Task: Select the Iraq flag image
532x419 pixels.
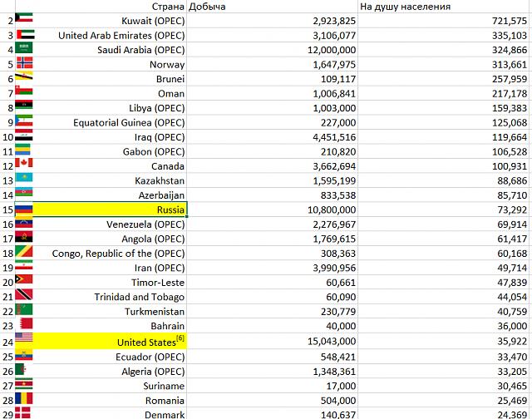Action: pyautogui.click(x=24, y=135)
